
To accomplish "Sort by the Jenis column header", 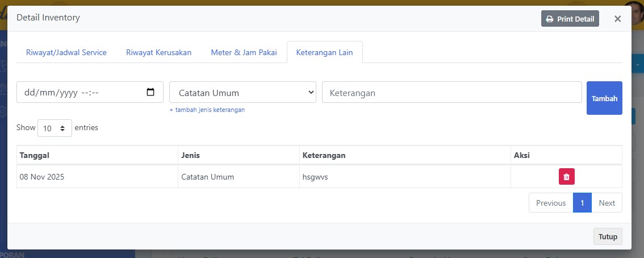I will [190, 155].
